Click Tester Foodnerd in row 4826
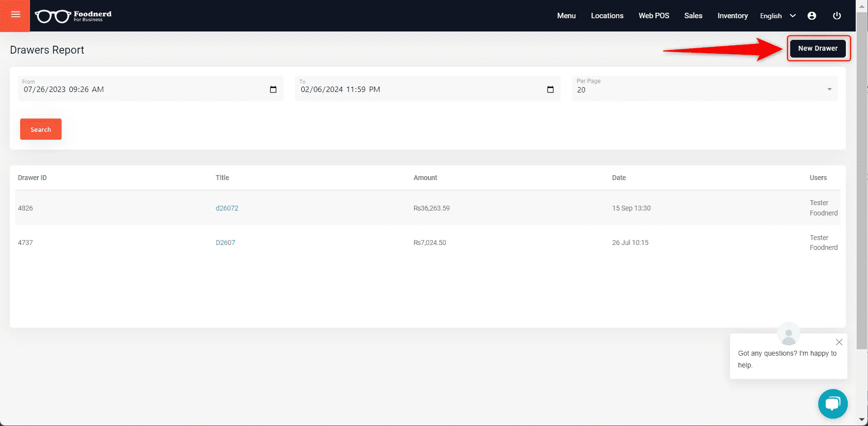868x426 pixels. click(x=824, y=208)
